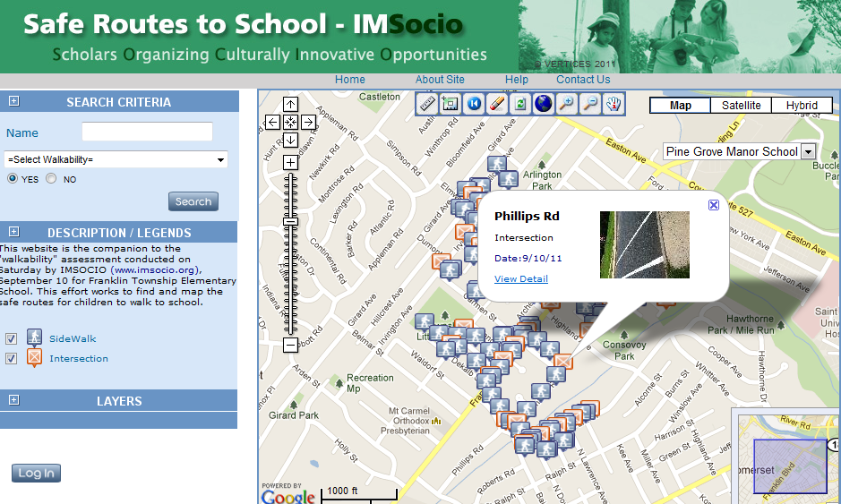Select the ruler measure tool
The image size is (841, 504).
point(427,104)
